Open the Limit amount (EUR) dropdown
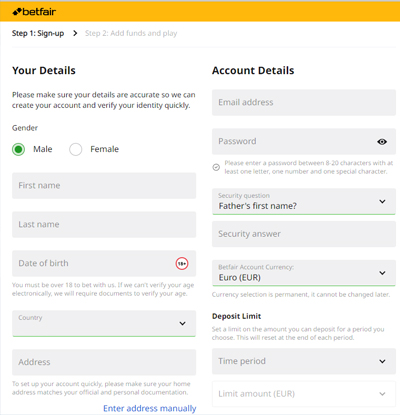The height and width of the screenshot is (415, 400). coord(304,394)
